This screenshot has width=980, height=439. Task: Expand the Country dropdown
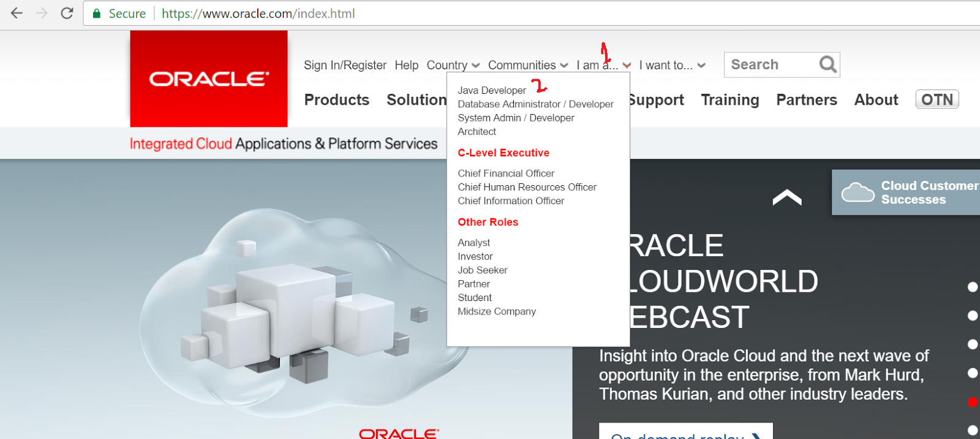(453, 65)
